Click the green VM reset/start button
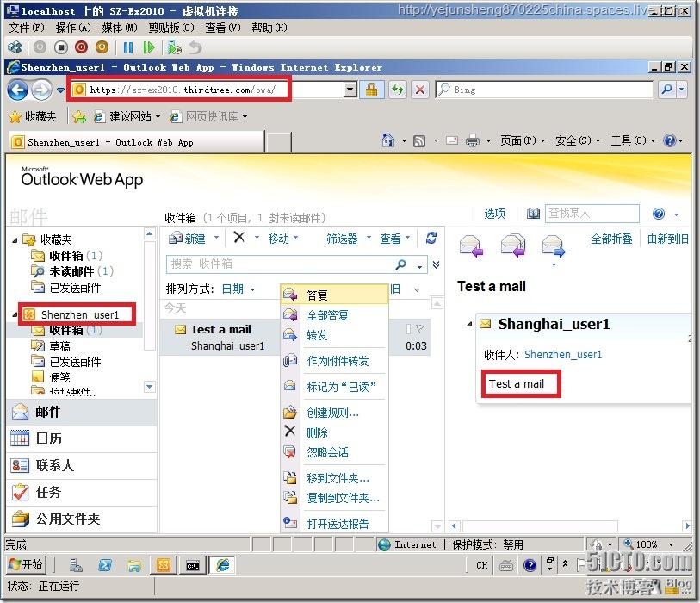This screenshot has width=700, height=603. pos(149,47)
